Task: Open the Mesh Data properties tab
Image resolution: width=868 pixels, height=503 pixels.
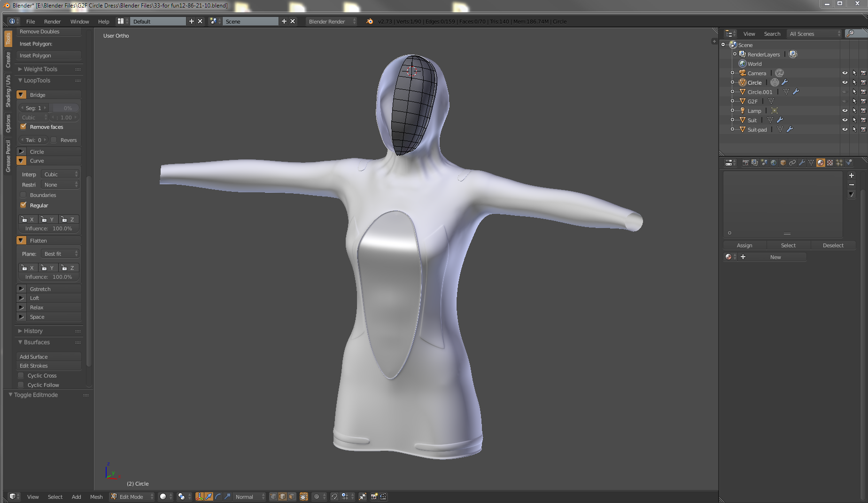Action: coord(811,163)
